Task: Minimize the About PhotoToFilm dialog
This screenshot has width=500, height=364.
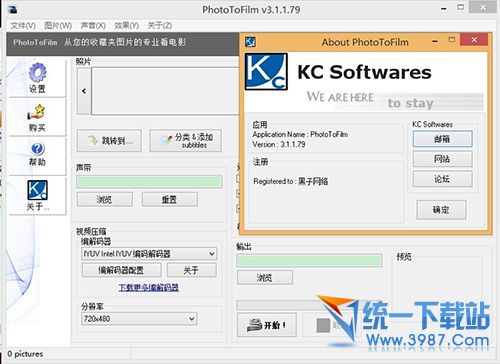Action: (435, 41)
